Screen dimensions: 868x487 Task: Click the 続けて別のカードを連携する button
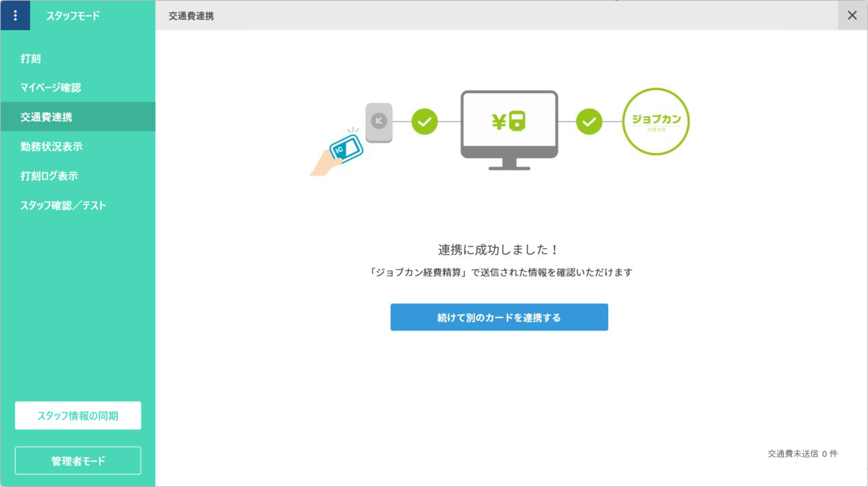[x=499, y=318]
